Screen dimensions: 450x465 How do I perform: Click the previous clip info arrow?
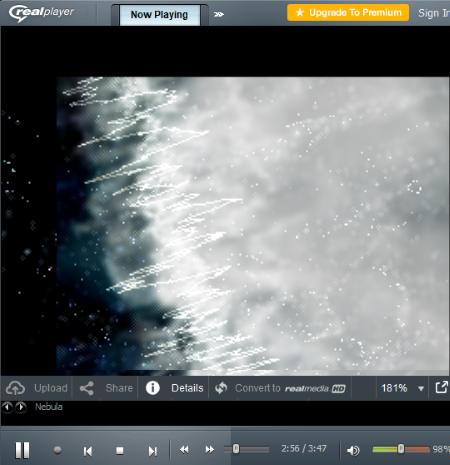(7, 407)
